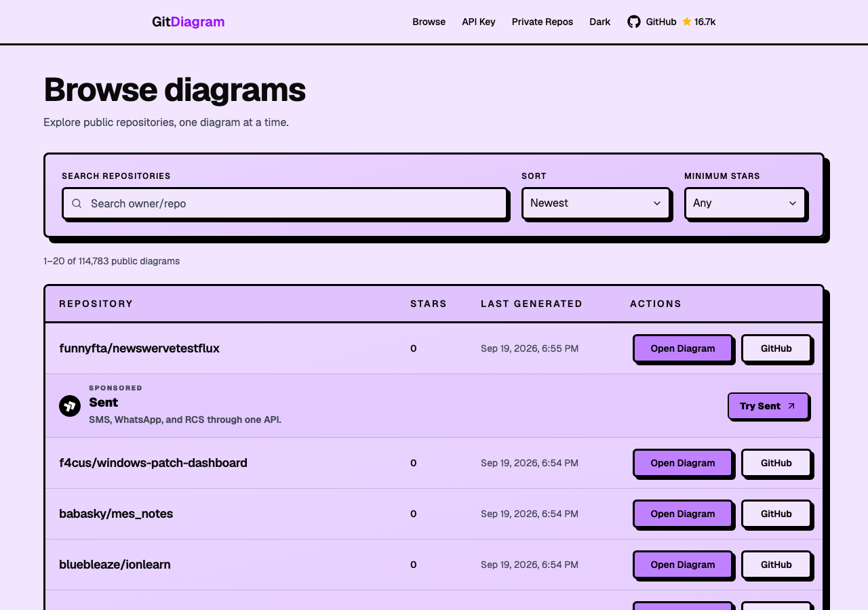Image resolution: width=868 pixels, height=610 pixels.
Task: Open the Sort dropdown showing Newest
Action: (x=596, y=203)
